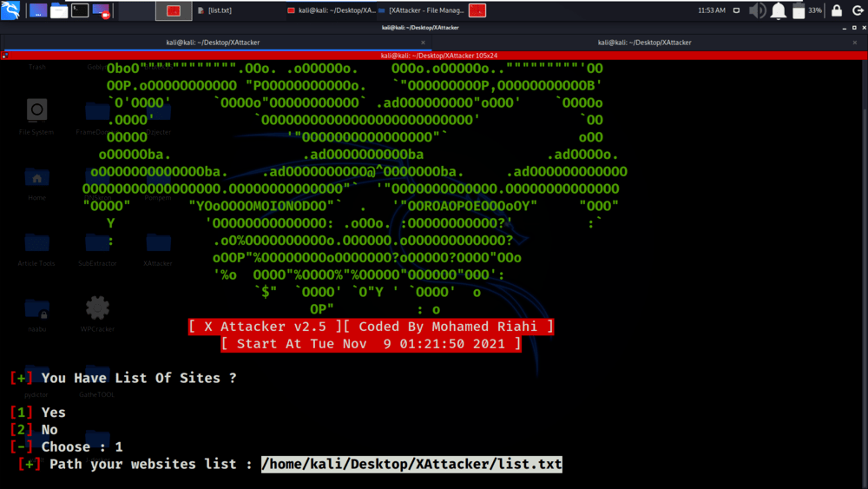Viewport: 868px width, 489px height.
Task: Click the show desktop panel launcher
Action: click(37, 10)
